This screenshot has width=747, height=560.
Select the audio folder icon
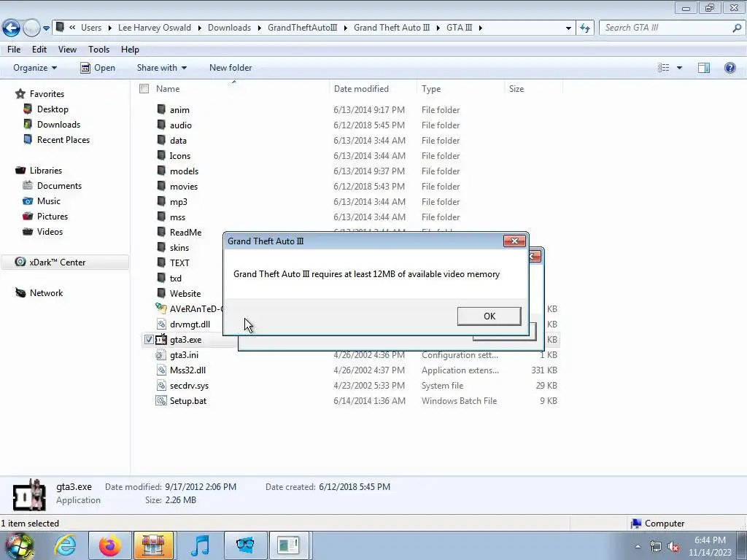pos(161,124)
